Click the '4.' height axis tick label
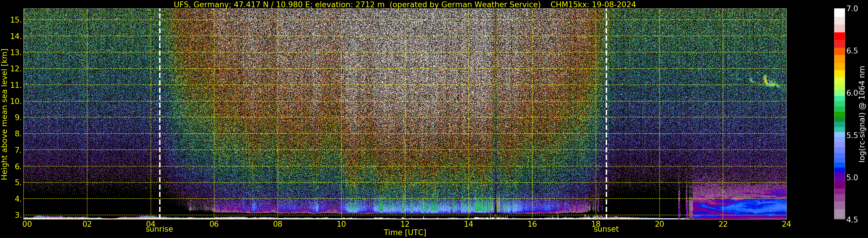This screenshot has height=238, width=868. [18, 199]
